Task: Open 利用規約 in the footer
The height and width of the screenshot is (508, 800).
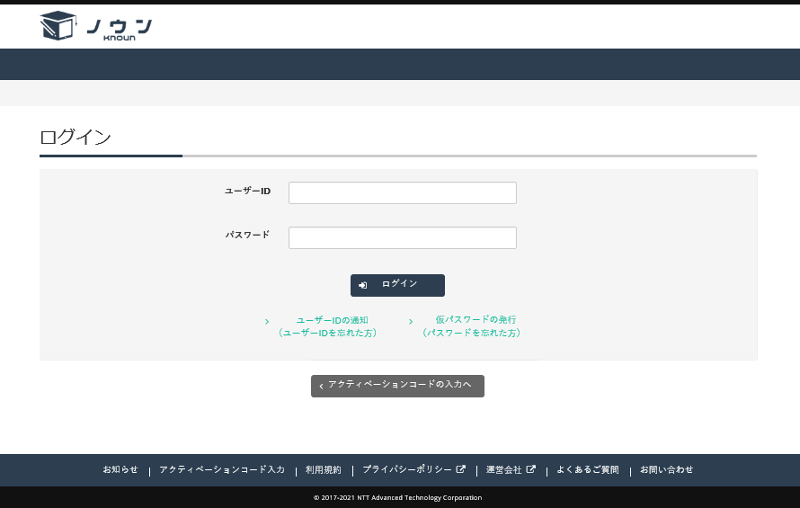Action: [323, 470]
